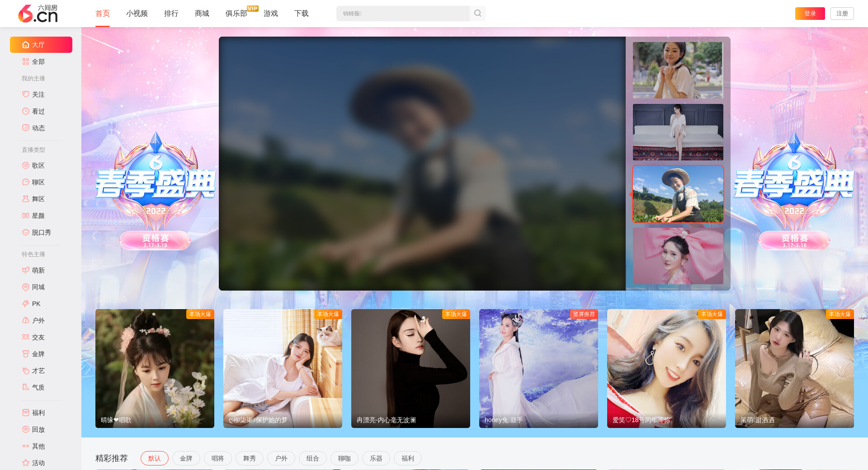Click the search input field
Screen dimensions: 868x470
pyautogui.click(x=402, y=14)
